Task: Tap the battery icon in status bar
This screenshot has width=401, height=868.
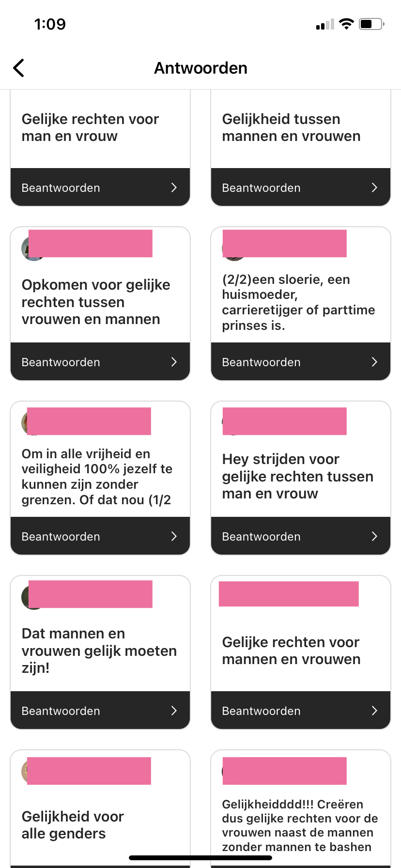Action: click(x=371, y=24)
